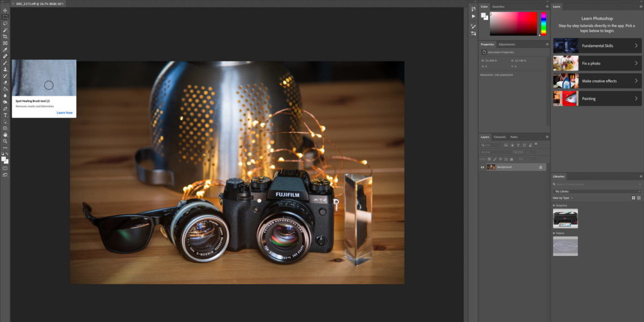Open the Properties panel options menu
The width and height of the screenshot is (644, 322).
coord(547,45)
